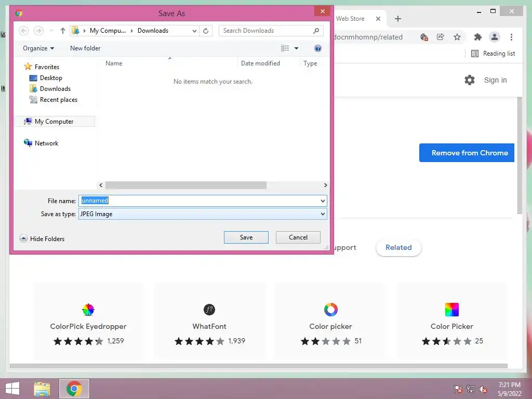Click the horizontal scrollbar right arrow in file list

coord(325,185)
